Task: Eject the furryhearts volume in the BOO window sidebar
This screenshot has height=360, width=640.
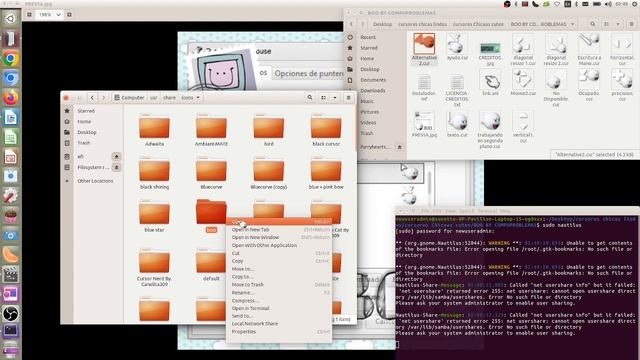Action: [x=400, y=147]
